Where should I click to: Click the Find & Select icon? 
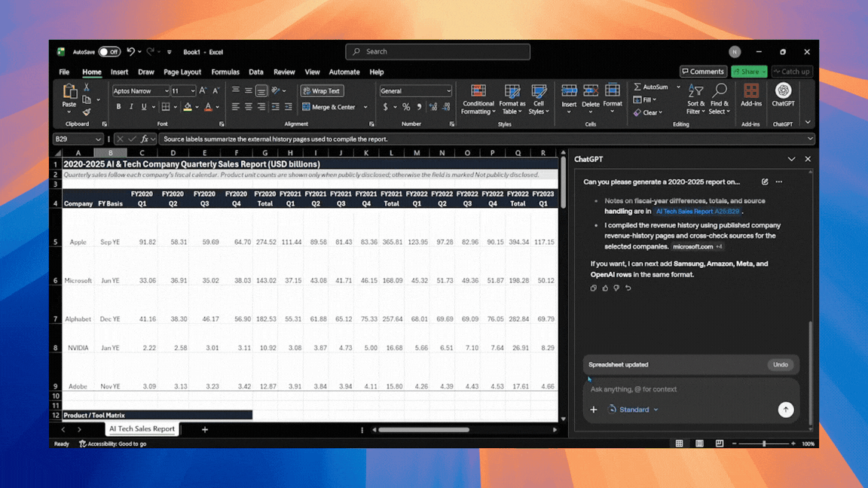pos(720,100)
